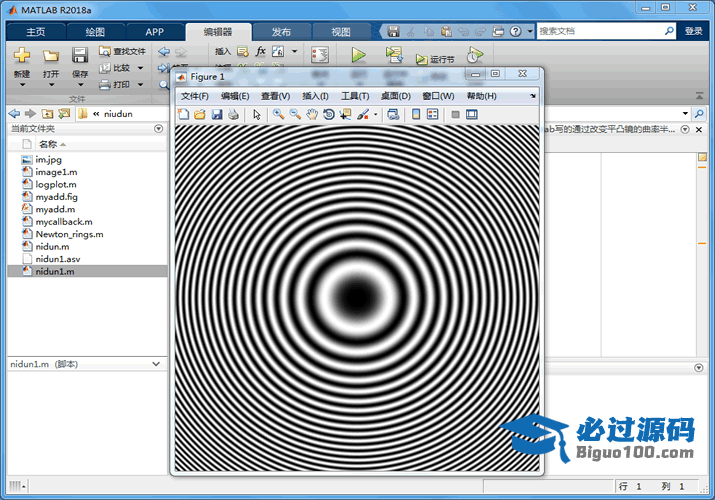Open the New (新建) dropdown arrow
The height and width of the screenshot is (500, 715).
tap(22, 85)
